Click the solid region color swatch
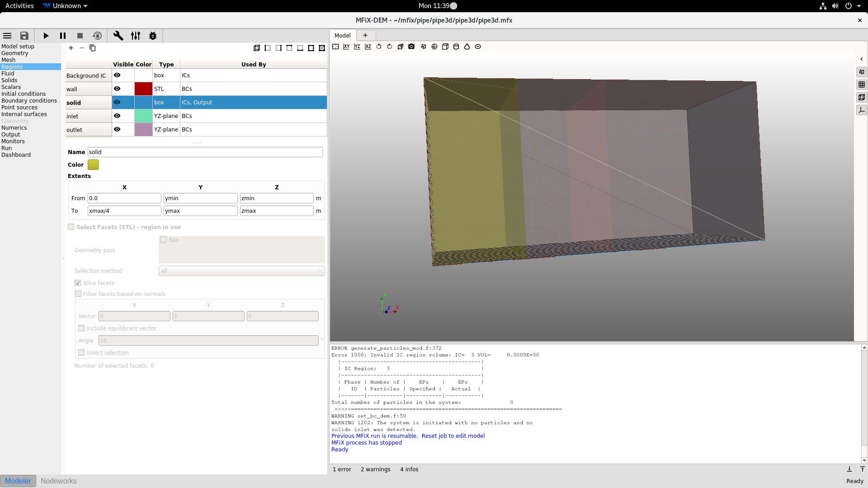The width and height of the screenshot is (868, 488). pos(93,164)
